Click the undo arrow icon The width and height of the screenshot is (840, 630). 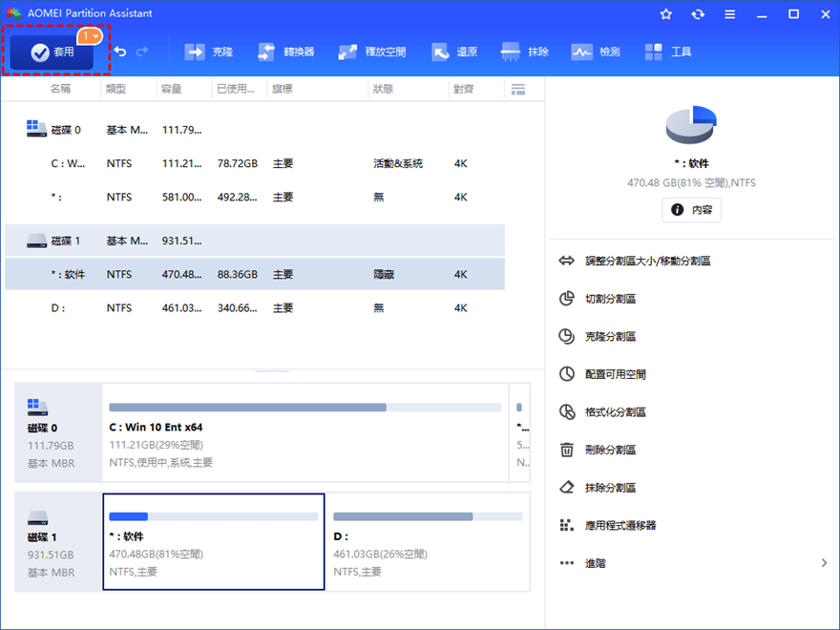coord(120,52)
